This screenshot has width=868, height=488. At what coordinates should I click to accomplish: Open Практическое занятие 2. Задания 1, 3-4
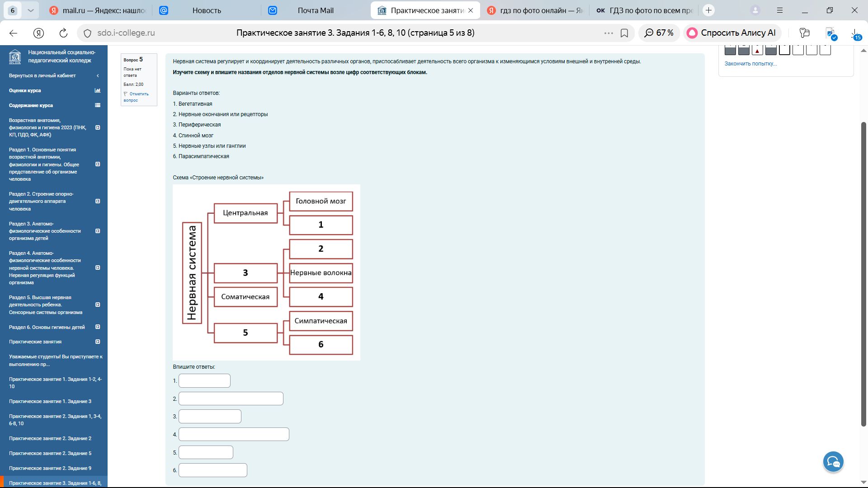coord(55,420)
